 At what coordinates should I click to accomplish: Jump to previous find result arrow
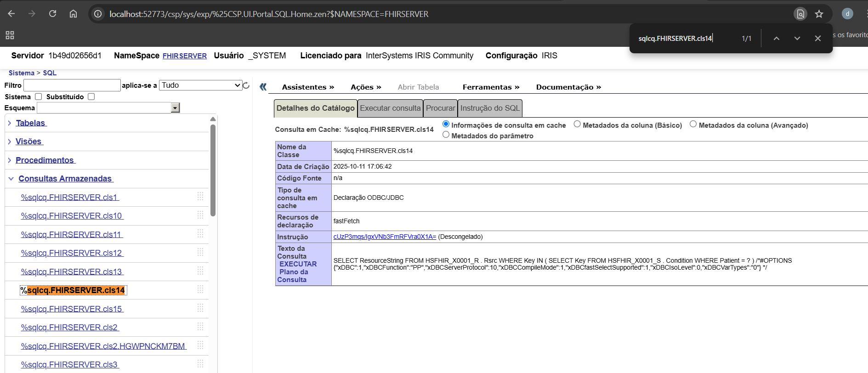(776, 39)
